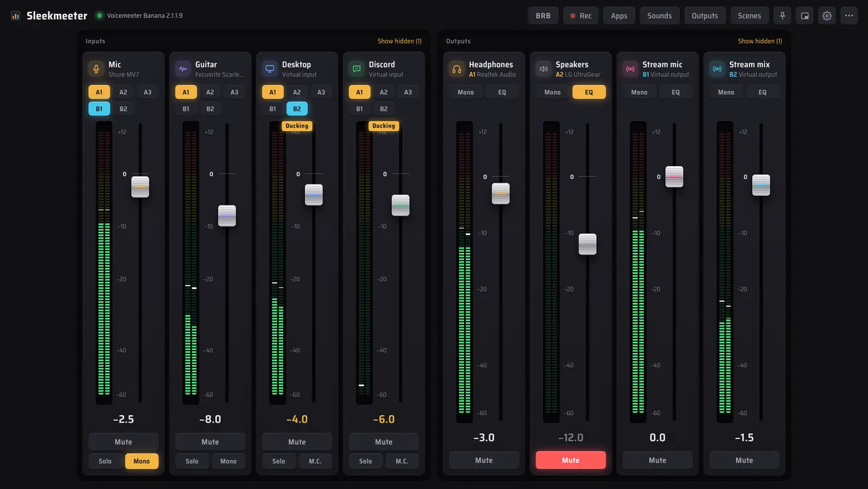
Task: Solo the Guitar strip
Action: point(192,461)
